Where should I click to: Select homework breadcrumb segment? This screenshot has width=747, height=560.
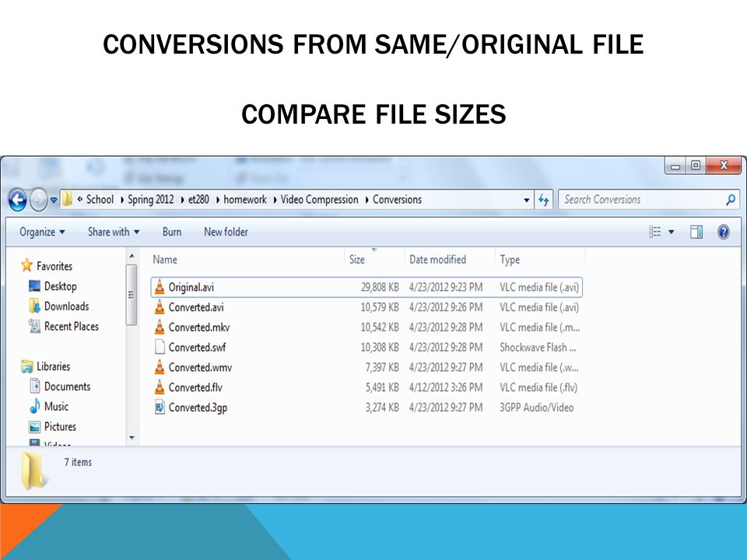coord(245,200)
